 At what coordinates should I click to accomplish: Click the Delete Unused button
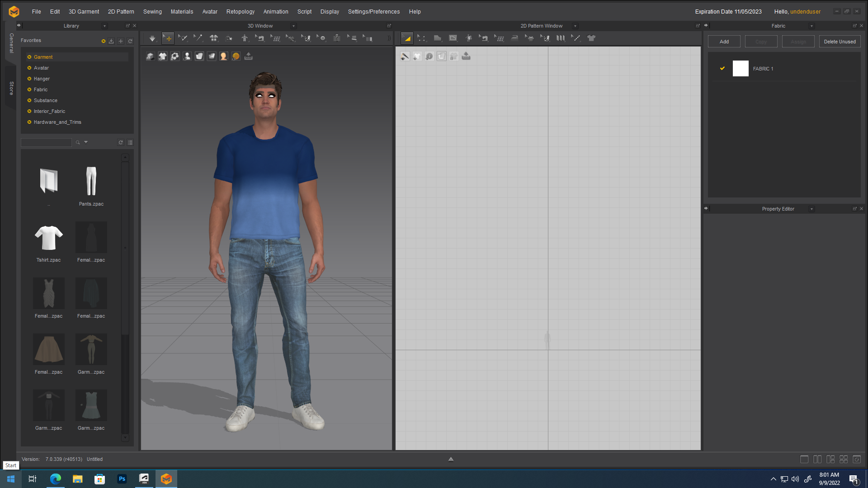coord(840,42)
